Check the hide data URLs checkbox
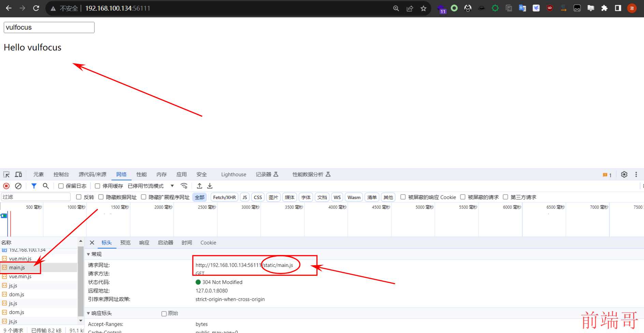Viewport: 644px width, 333px height. point(101,197)
